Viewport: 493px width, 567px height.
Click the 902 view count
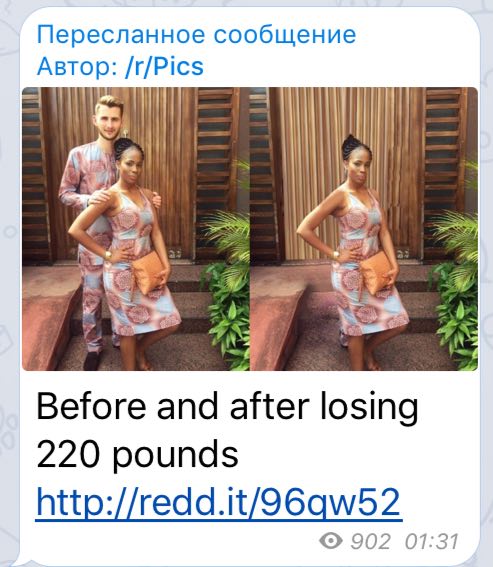371,541
